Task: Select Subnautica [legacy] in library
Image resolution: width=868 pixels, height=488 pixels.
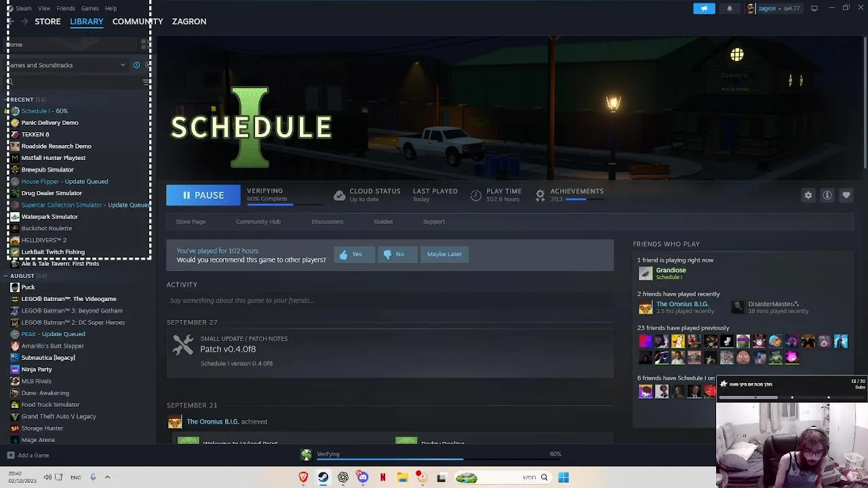Action: pyautogui.click(x=48, y=357)
